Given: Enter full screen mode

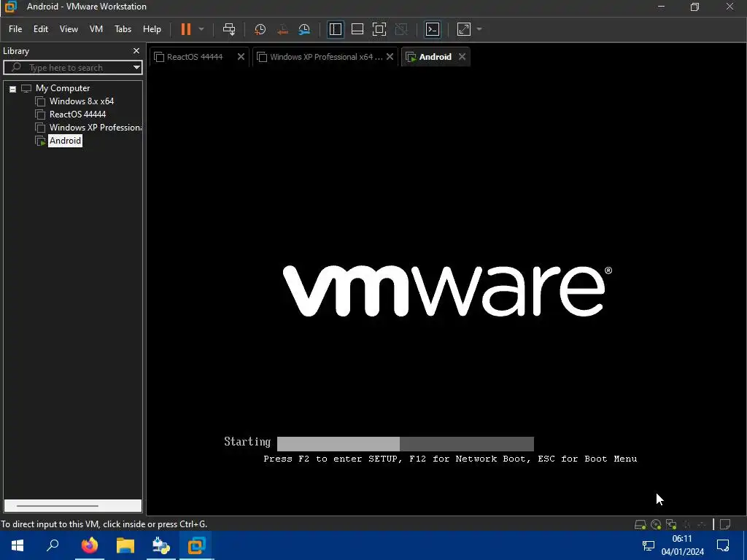Looking at the screenshot, I should click(x=379, y=29).
